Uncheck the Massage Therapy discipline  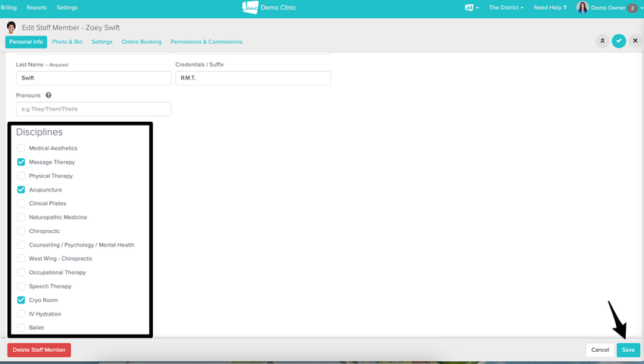pyautogui.click(x=21, y=162)
